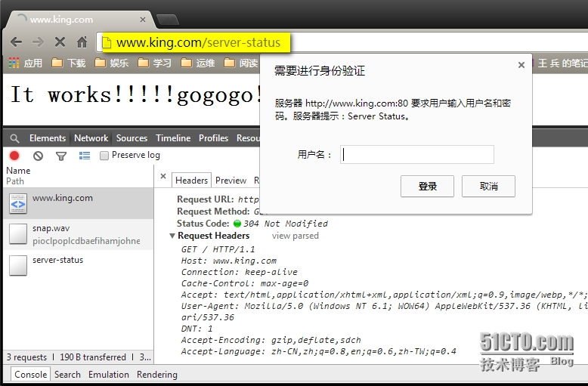Open the 阅读 bookmarks folder
588x386 pixels.
(241, 63)
